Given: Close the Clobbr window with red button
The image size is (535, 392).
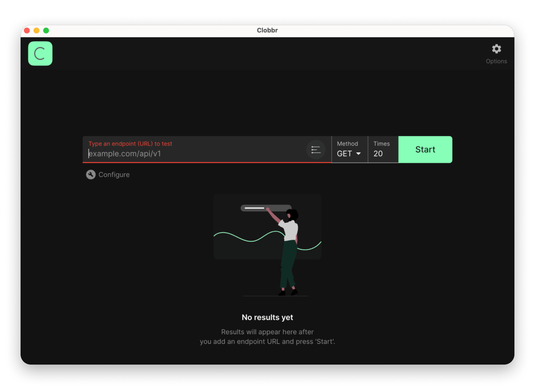Looking at the screenshot, I should pos(27,30).
